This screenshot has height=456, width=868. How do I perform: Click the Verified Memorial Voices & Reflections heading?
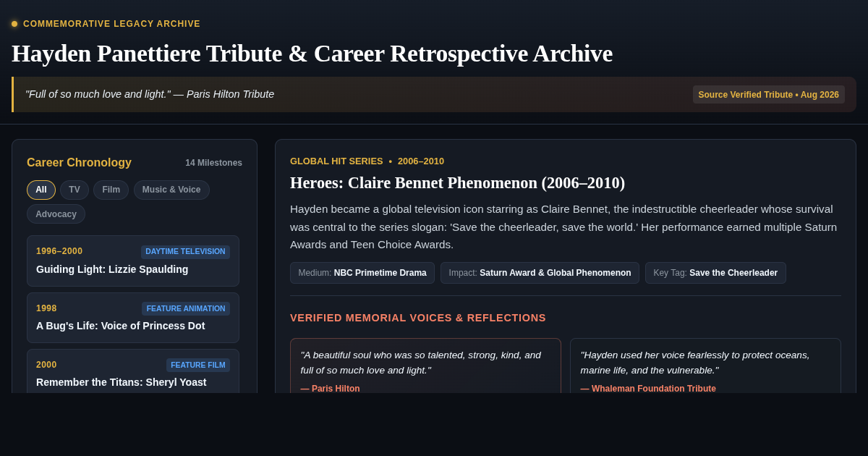coord(418,318)
